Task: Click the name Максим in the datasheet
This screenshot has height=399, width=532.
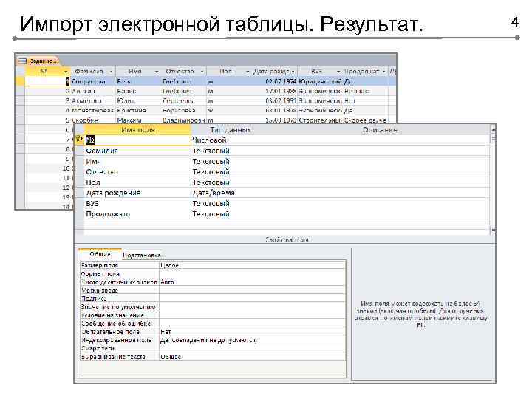Action: pos(129,120)
